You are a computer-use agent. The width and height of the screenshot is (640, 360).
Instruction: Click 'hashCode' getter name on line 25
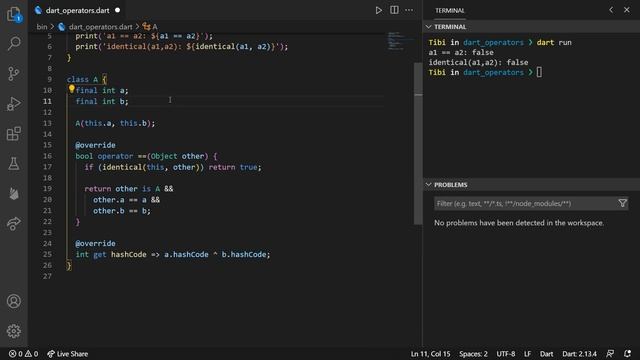(x=129, y=254)
